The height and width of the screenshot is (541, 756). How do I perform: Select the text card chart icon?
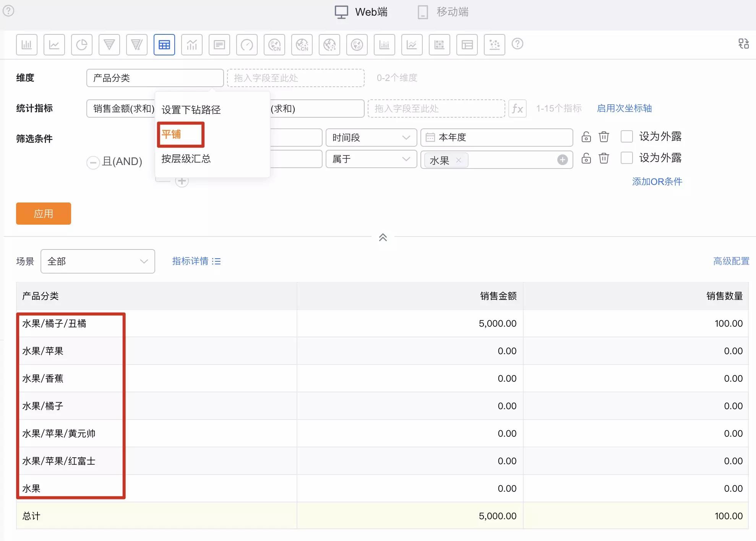pos(219,45)
